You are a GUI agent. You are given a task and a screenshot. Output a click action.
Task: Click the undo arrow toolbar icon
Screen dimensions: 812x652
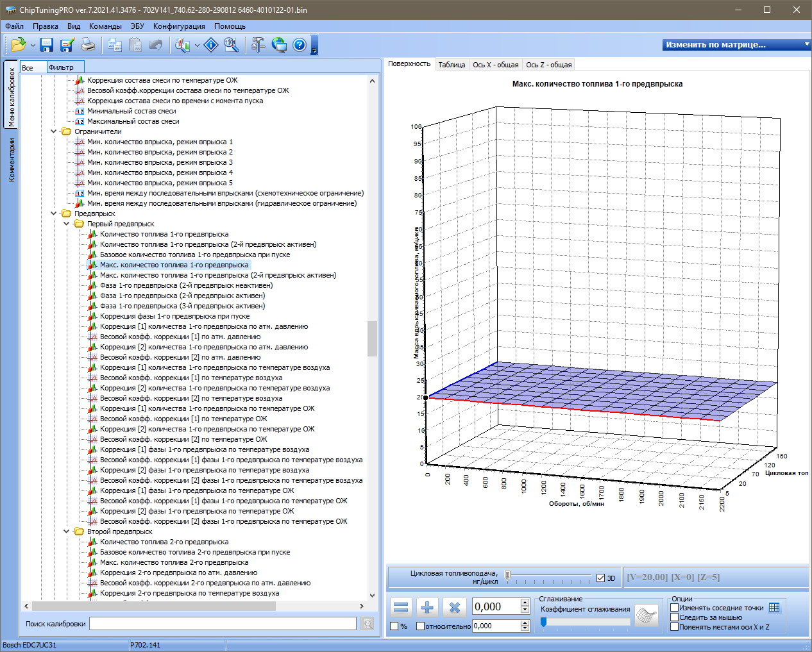pos(155,45)
